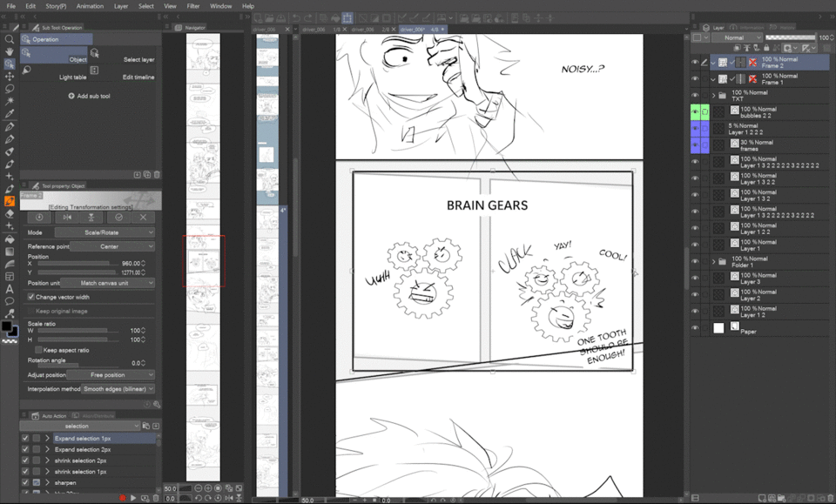Click the Position X value field

(130, 263)
